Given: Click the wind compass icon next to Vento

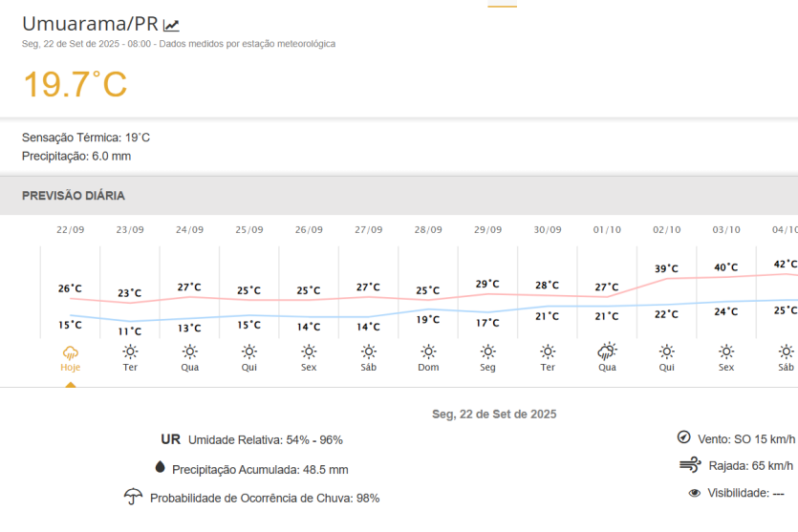Looking at the screenshot, I should pyautogui.click(x=683, y=437).
